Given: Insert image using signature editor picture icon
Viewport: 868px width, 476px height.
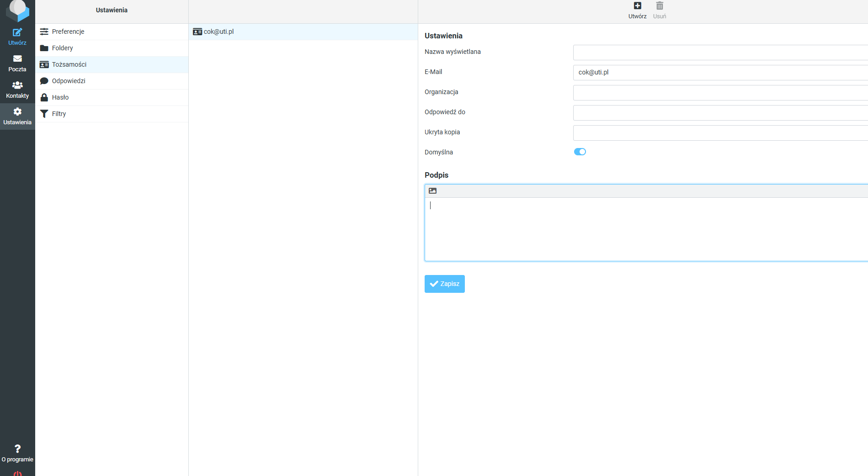Looking at the screenshot, I should coord(432,191).
